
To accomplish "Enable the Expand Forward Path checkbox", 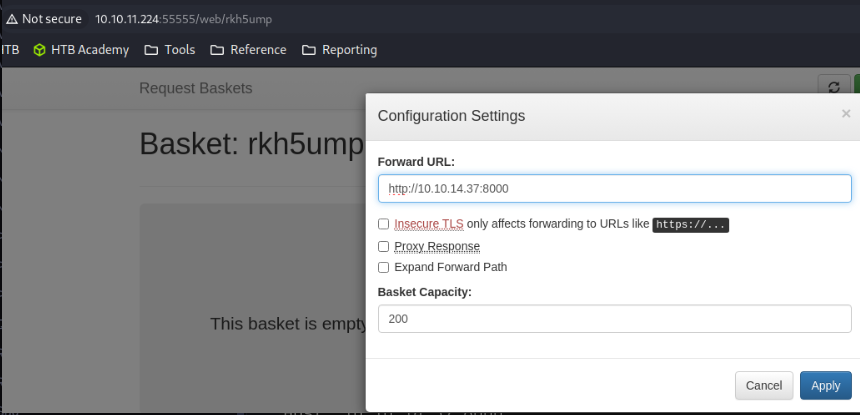I will coord(383,268).
